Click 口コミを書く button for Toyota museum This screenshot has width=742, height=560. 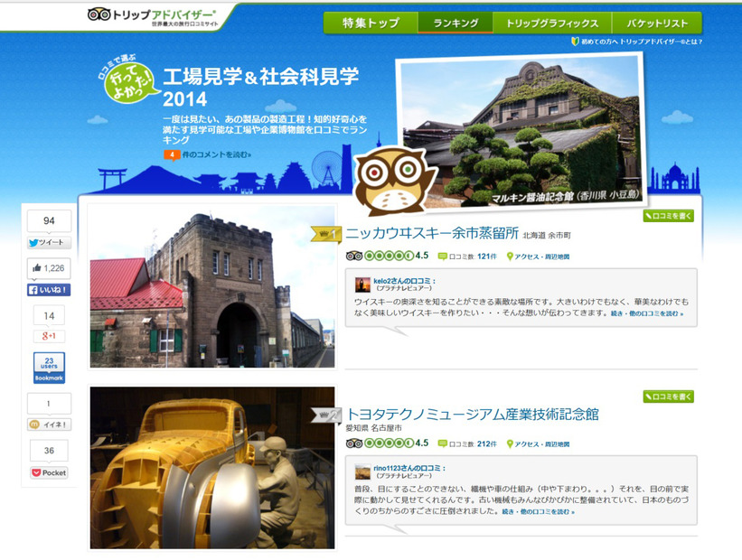tap(668, 397)
